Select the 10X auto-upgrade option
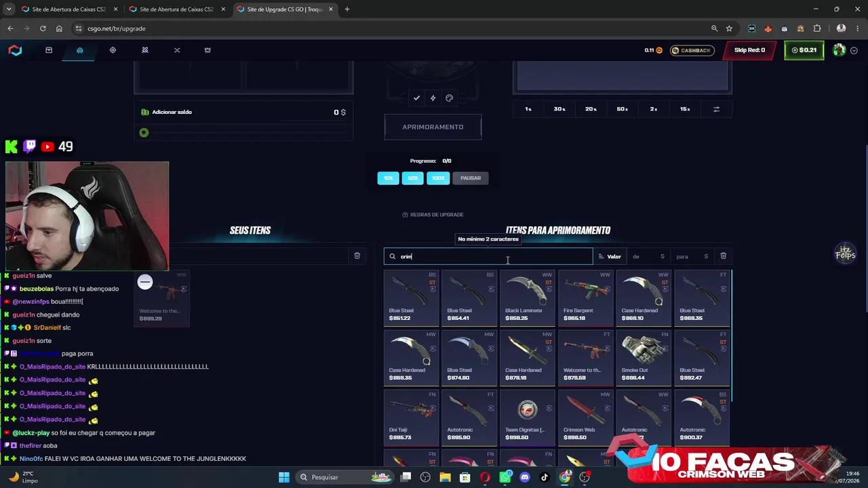The height and width of the screenshot is (488, 868). click(388, 178)
